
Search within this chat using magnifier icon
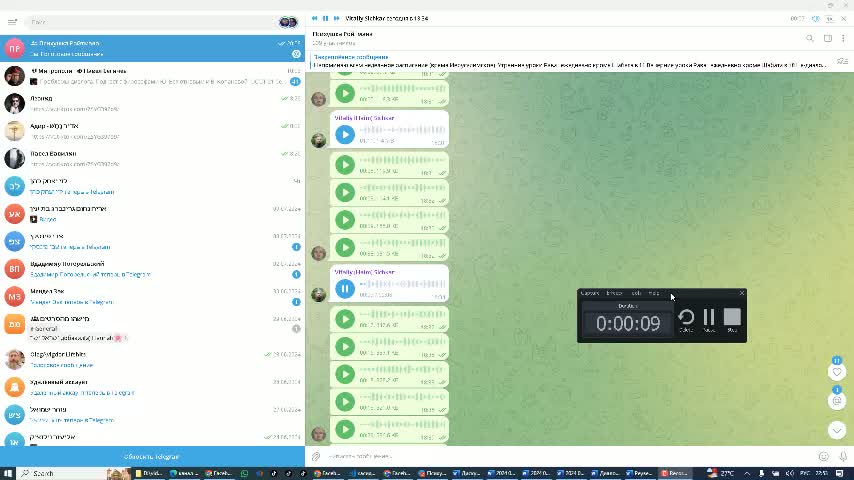[810, 39]
